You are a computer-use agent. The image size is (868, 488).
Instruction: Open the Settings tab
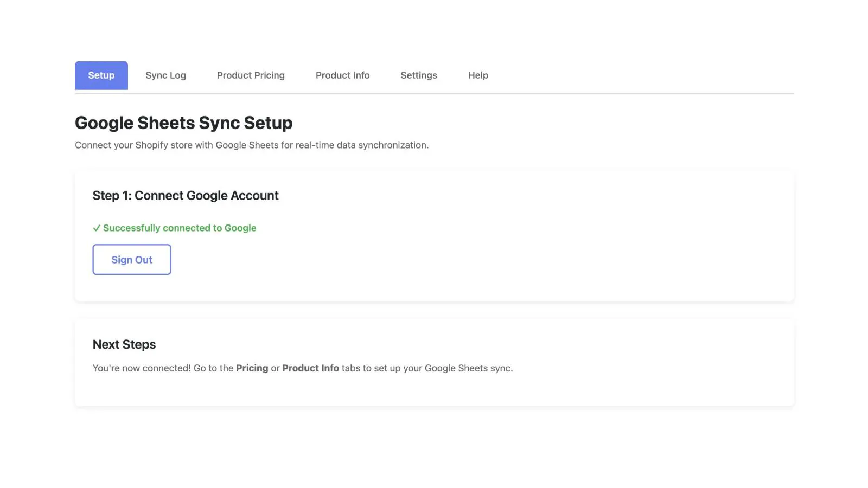point(419,75)
